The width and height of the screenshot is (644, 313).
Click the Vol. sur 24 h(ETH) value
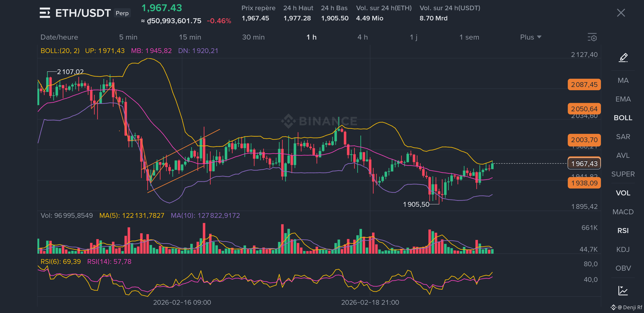coord(369,18)
